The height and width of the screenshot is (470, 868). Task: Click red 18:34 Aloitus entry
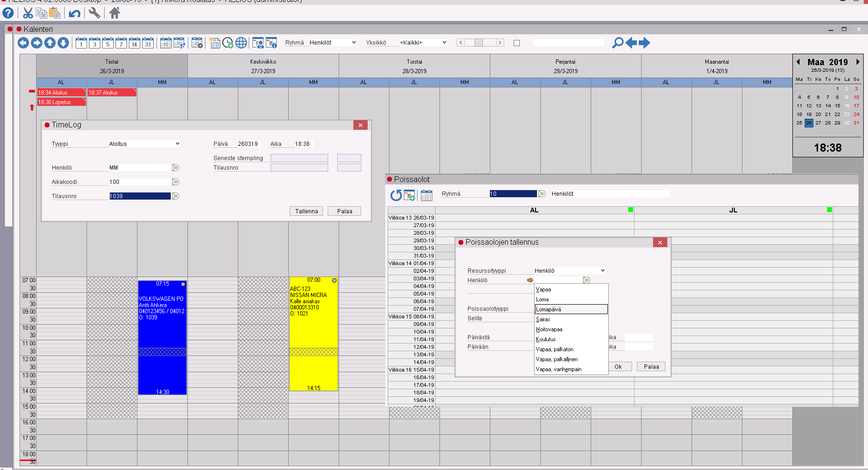(x=61, y=92)
